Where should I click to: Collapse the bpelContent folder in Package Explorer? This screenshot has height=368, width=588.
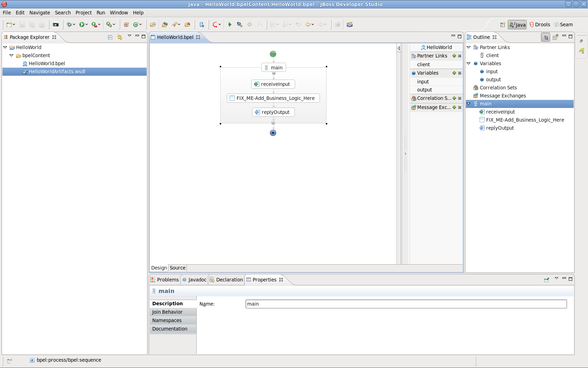point(10,55)
